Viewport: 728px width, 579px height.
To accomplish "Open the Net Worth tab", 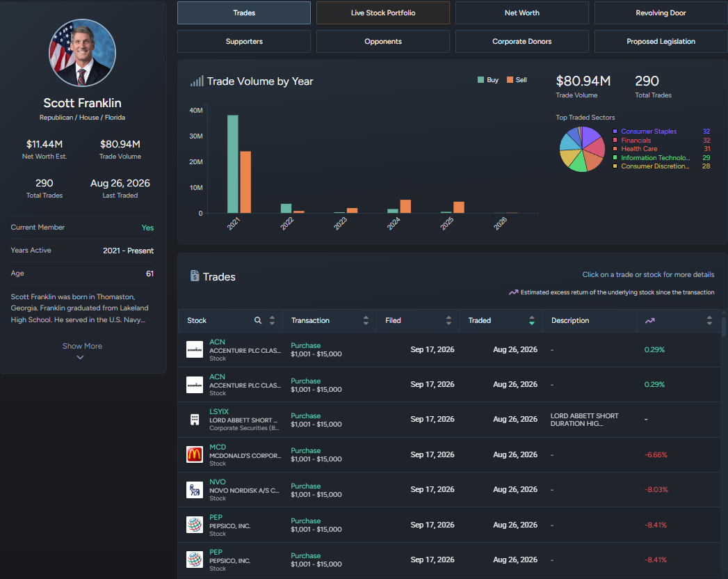I will coord(522,13).
